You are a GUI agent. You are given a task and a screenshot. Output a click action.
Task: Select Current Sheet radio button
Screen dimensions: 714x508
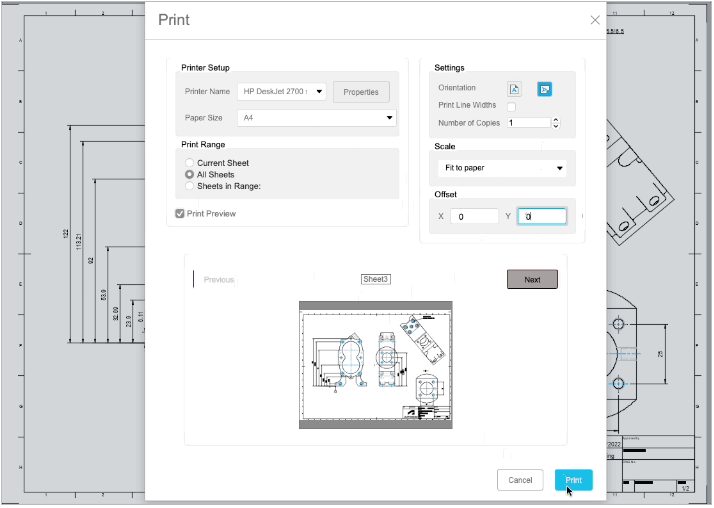[189, 163]
